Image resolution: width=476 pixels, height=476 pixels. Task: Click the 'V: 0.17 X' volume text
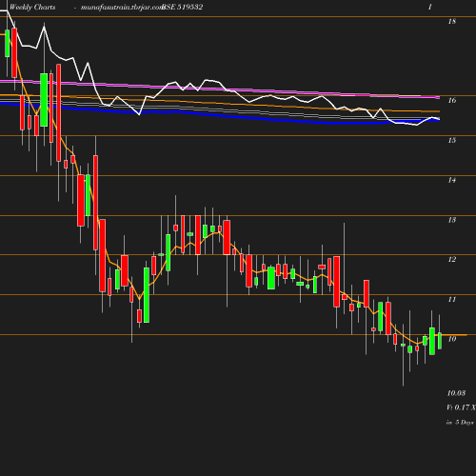tap(461, 407)
